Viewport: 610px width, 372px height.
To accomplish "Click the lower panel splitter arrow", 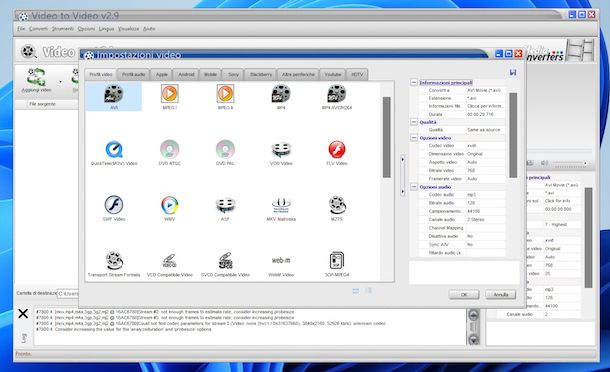I will tap(403, 191).
